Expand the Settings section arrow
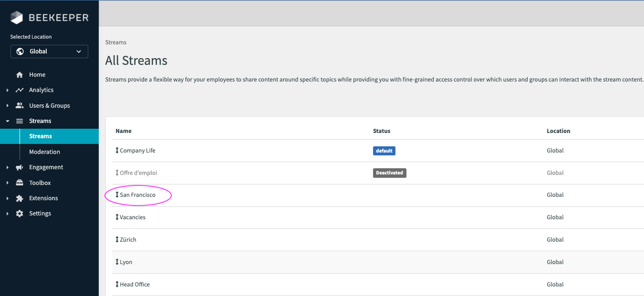This screenshot has width=644, height=296. pos(8,214)
